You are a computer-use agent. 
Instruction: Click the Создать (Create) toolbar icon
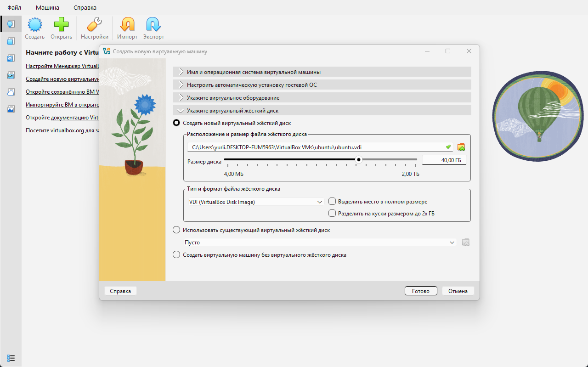35,25
